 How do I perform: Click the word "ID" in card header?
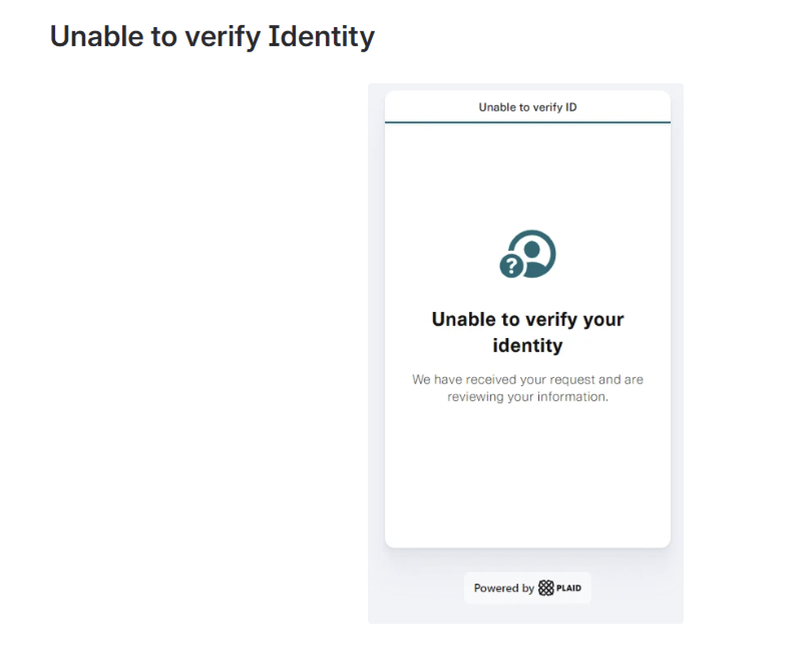pyautogui.click(x=571, y=107)
